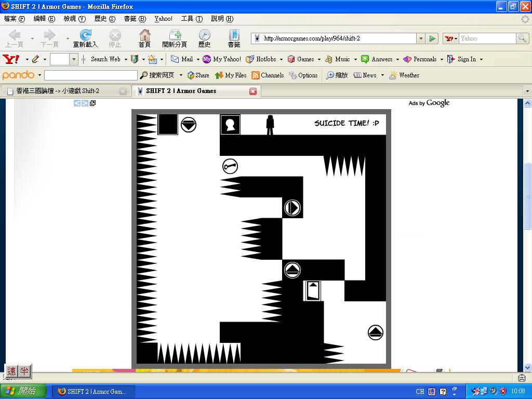
Task: Click the search magnifier in Yahoo box
Action: tap(522, 38)
